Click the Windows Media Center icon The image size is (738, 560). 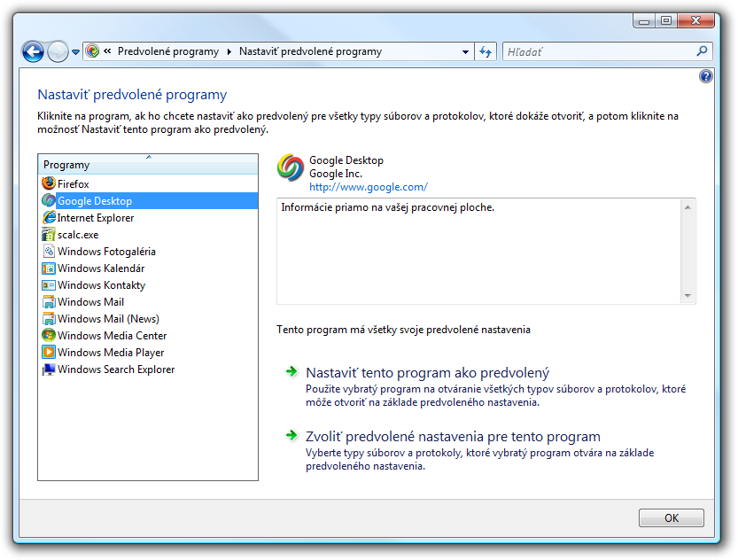click(x=49, y=336)
